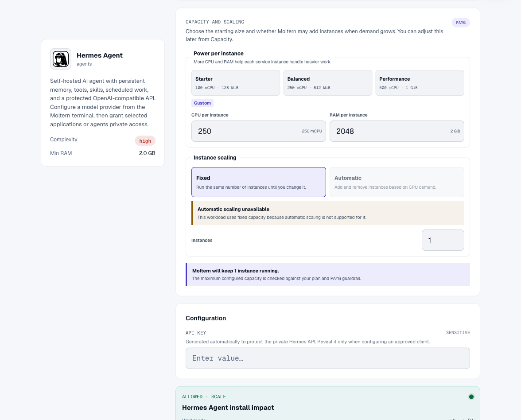Click the 'Configuration' heading
Image resolution: width=521 pixels, height=420 pixels.
coord(206,318)
